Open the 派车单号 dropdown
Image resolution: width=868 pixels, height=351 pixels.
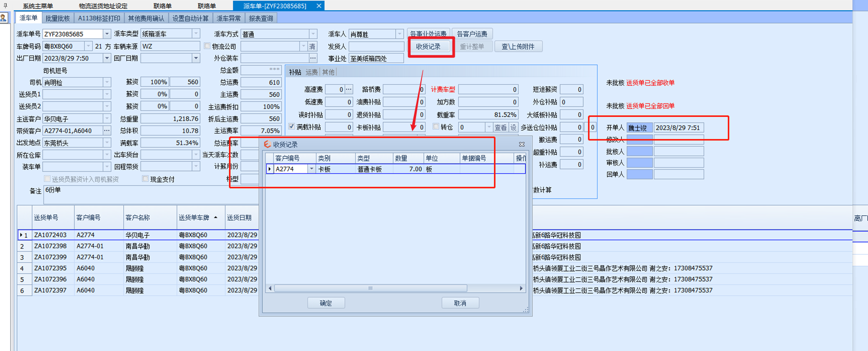[x=107, y=34]
